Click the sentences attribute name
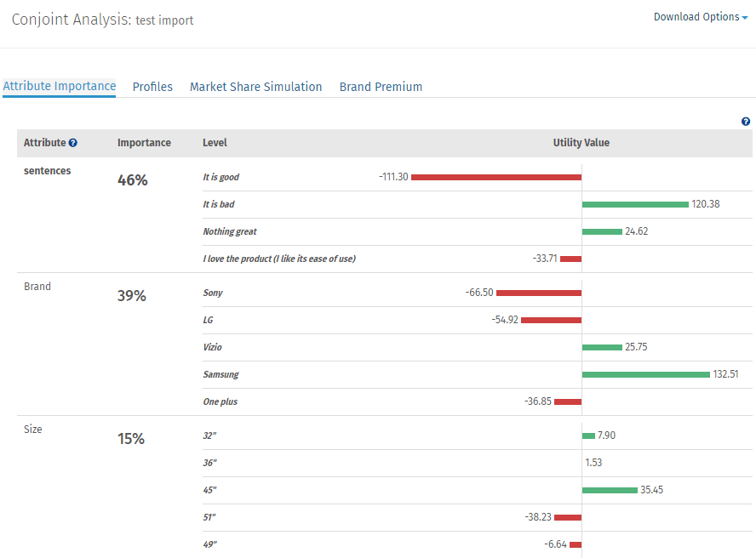Viewport: 756px width, 558px height. 48,171
